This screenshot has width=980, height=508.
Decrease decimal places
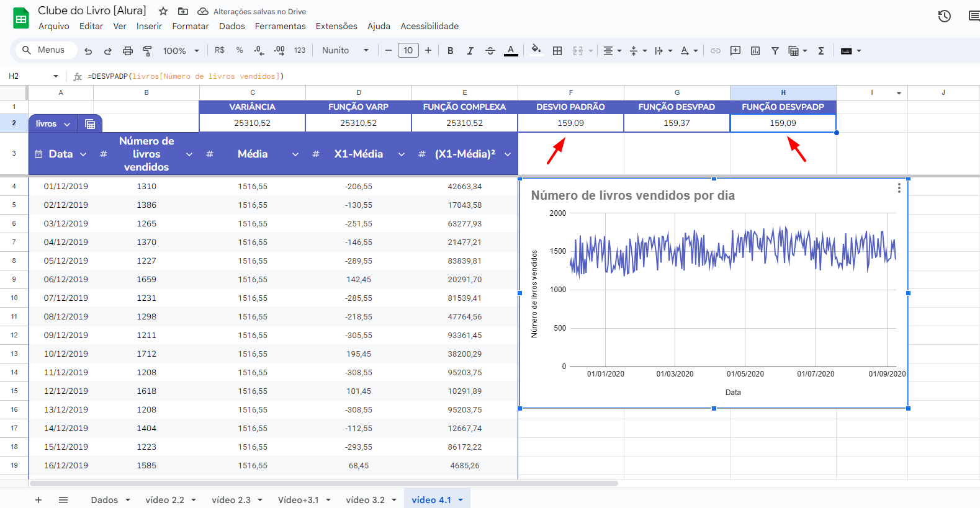tap(259, 50)
